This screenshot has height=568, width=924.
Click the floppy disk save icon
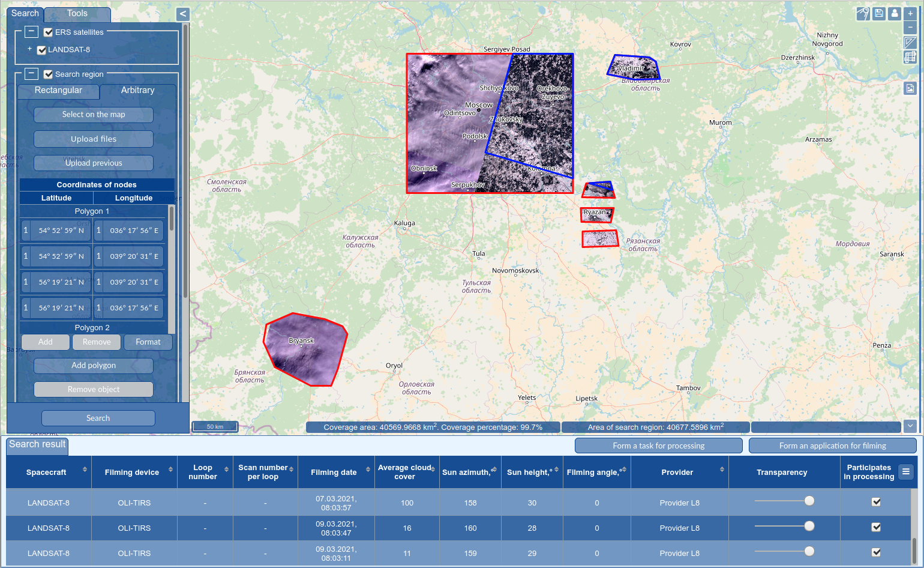[879, 14]
